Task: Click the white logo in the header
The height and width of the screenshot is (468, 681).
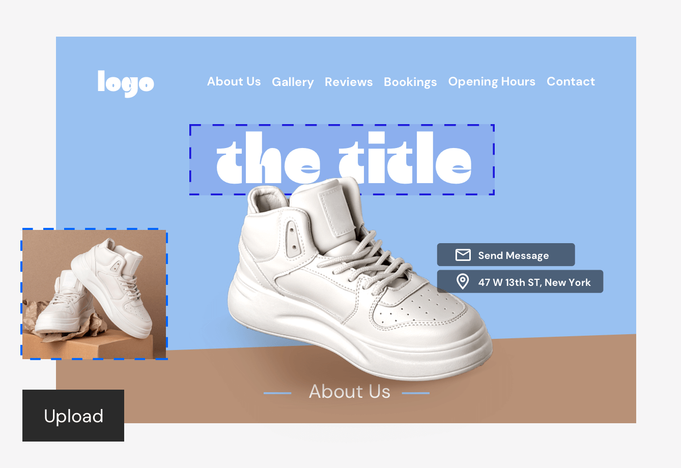Action: coord(126,83)
